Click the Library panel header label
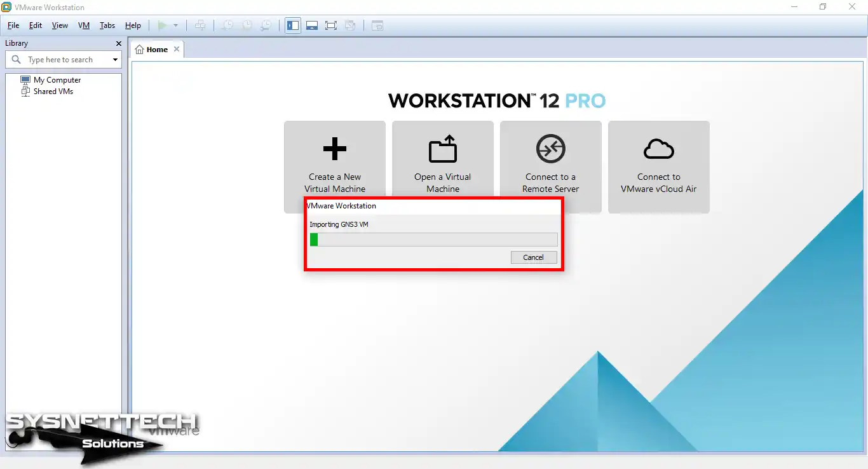 click(17, 43)
